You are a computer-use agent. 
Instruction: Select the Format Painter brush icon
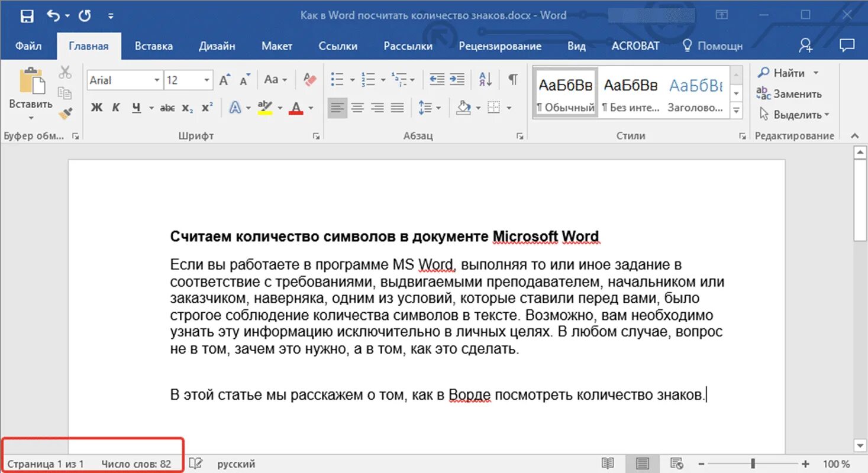(x=65, y=112)
